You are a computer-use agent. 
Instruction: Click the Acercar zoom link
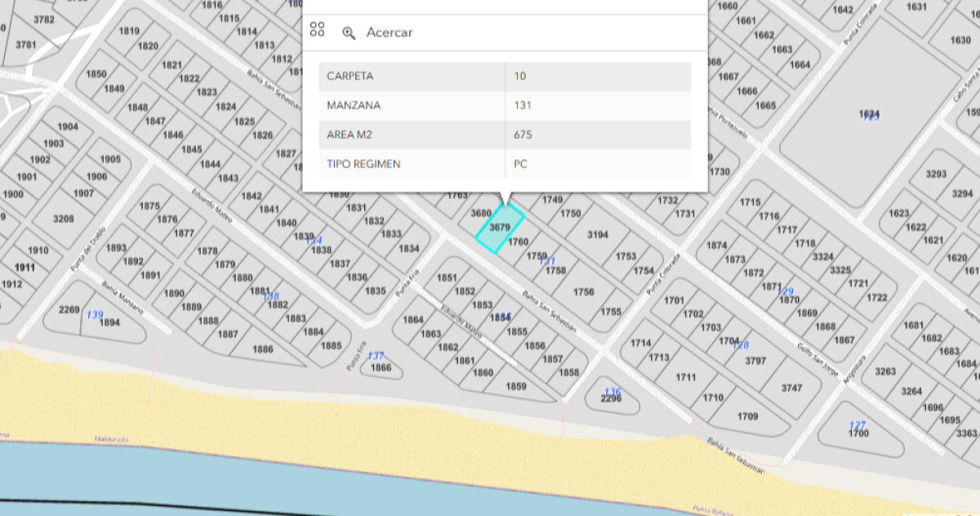(x=390, y=32)
